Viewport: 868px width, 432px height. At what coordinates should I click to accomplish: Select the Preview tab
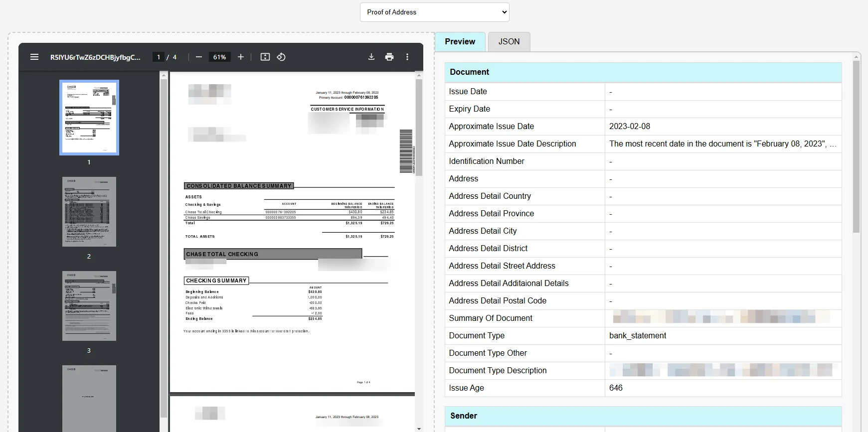tap(460, 42)
